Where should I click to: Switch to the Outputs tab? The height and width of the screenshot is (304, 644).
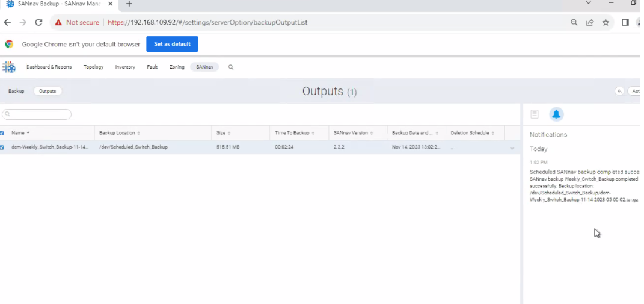48,91
